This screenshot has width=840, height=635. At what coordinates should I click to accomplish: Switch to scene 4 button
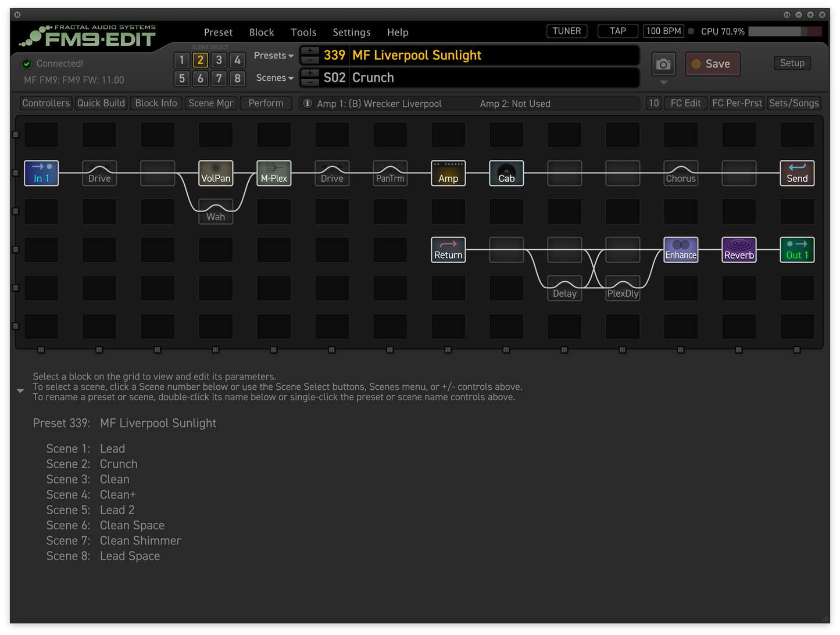pos(237,60)
